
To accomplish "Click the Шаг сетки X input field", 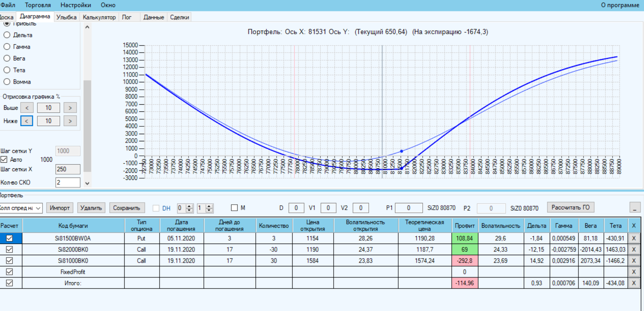I will pyautogui.click(x=68, y=169).
